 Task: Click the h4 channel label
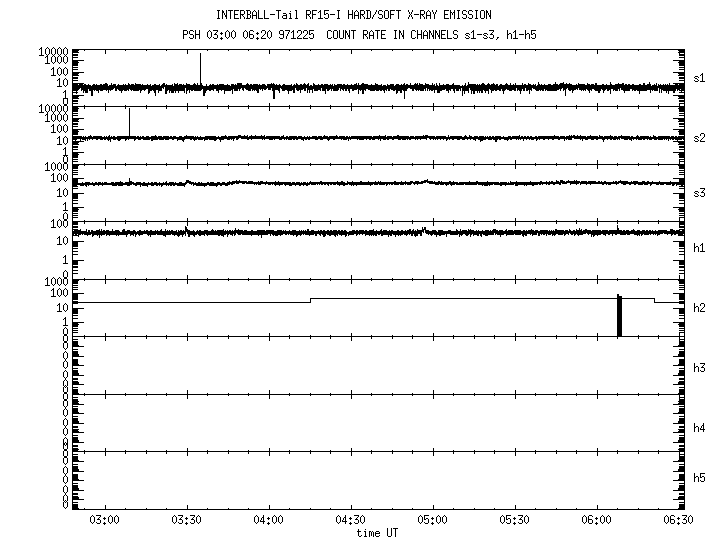coord(701,428)
